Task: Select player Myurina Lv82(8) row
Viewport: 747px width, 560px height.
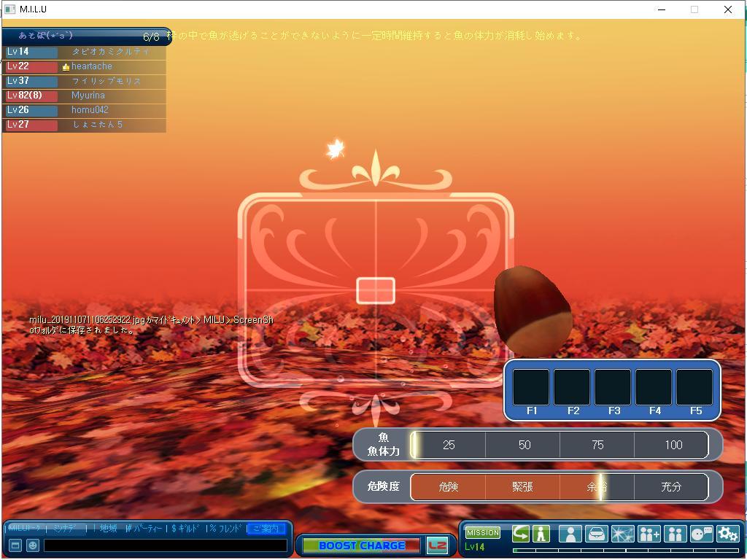Action: [x=84, y=96]
